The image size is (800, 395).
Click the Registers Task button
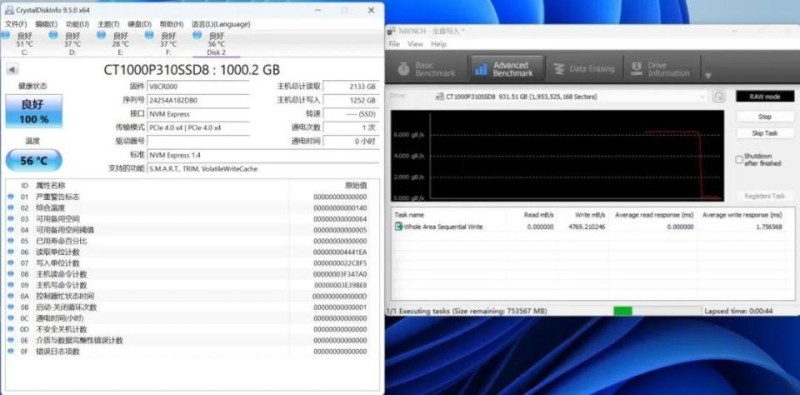(764, 196)
